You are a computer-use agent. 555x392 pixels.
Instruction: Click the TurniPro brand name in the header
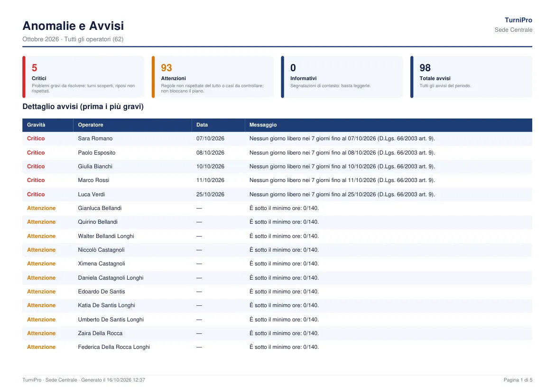pyautogui.click(x=518, y=20)
